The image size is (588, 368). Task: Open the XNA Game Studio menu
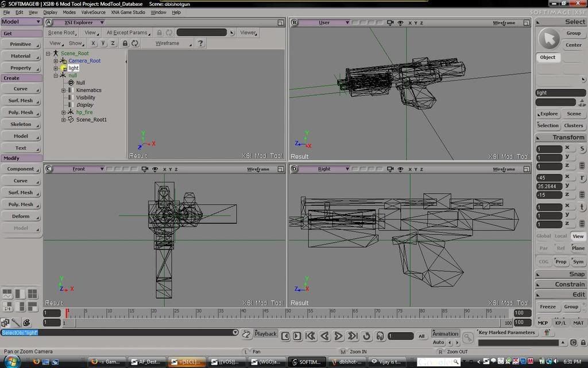(128, 13)
